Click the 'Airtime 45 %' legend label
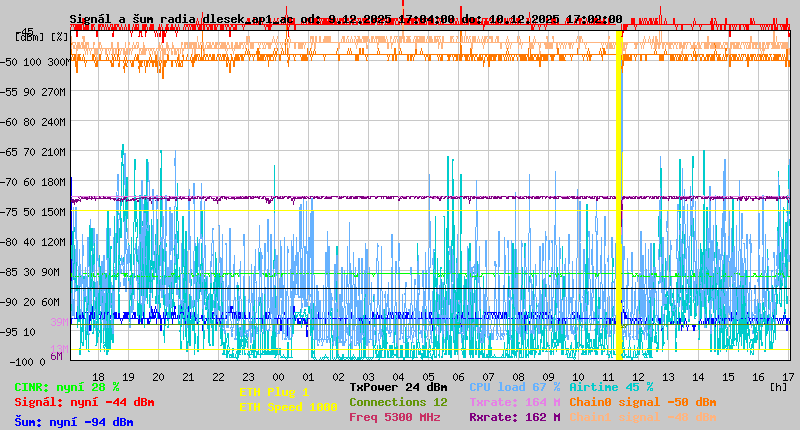 (611, 387)
